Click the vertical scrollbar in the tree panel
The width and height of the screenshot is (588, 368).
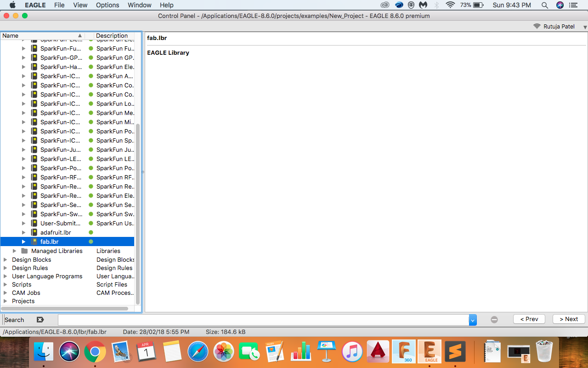[138, 214]
